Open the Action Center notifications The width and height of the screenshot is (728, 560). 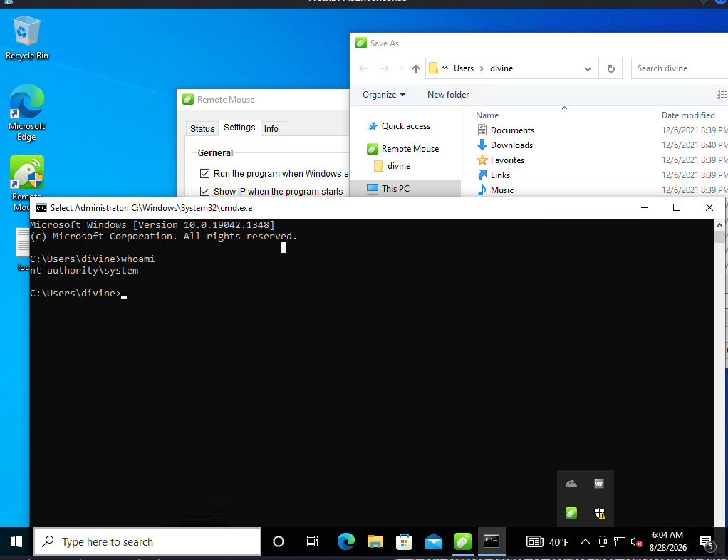[x=707, y=542]
